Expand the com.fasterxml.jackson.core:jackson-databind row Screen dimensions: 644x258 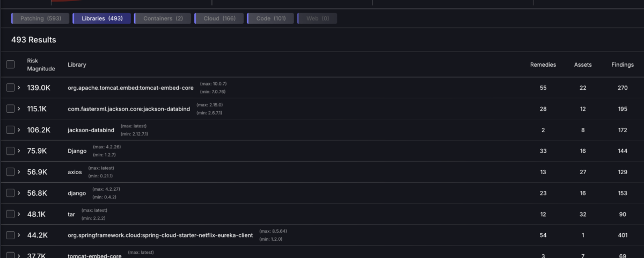click(19, 109)
